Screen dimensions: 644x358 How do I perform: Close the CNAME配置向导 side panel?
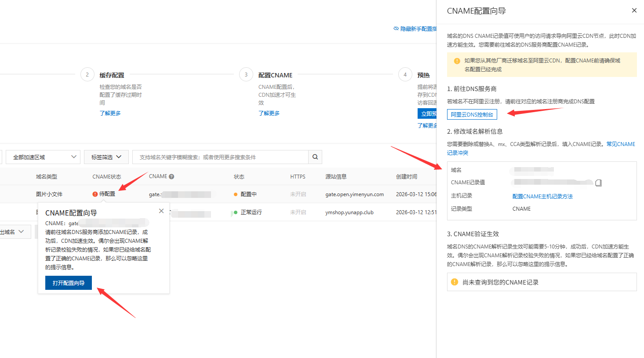(x=634, y=11)
